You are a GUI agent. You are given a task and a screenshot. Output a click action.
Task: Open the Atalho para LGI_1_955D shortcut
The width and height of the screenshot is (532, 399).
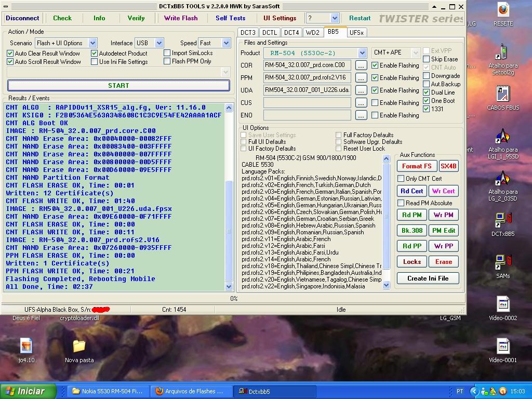point(503,144)
